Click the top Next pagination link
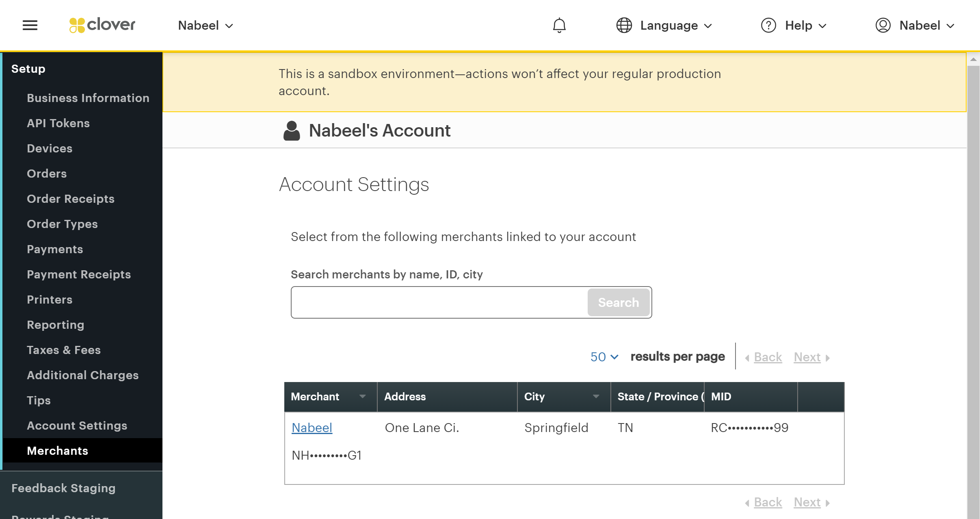The width and height of the screenshot is (980, 519). coord(807,357)
